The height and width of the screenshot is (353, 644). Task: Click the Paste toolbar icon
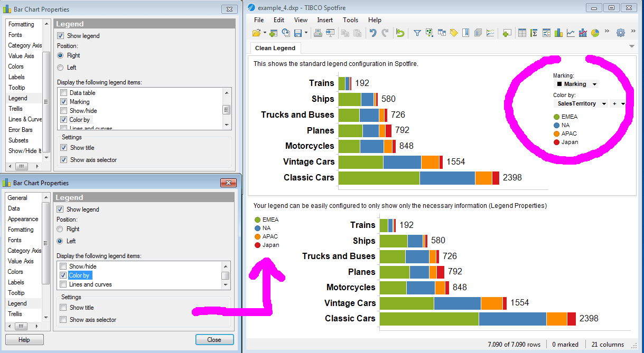[x=357, y=33]
